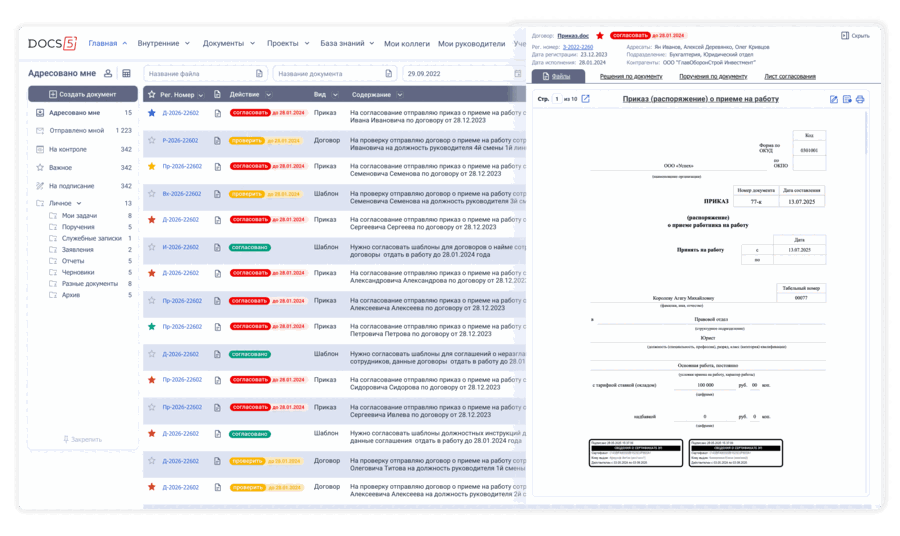
Task: Click the table view grid icon
Action: (x=126, y=73)
